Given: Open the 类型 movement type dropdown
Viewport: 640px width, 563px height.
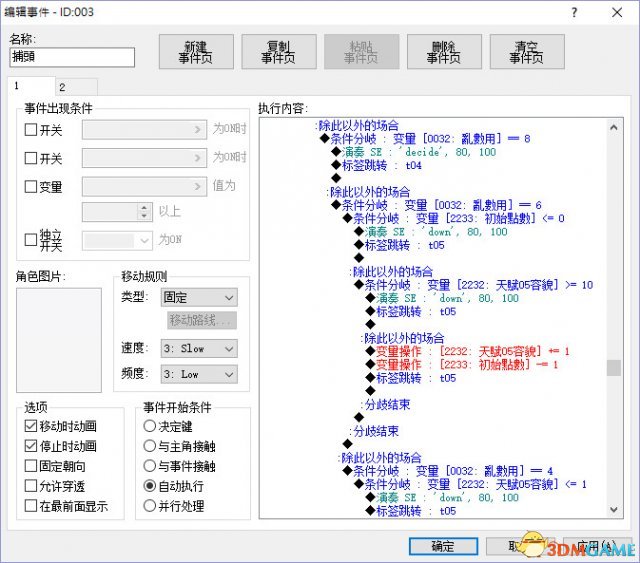Looking at the screenshot, I should [199, 297].
